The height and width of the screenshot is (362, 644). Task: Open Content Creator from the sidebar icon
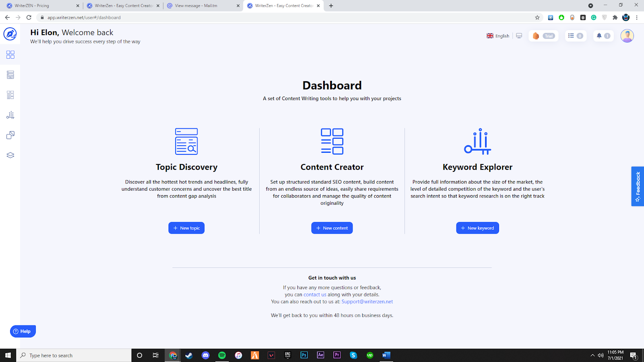coord(10,95)
